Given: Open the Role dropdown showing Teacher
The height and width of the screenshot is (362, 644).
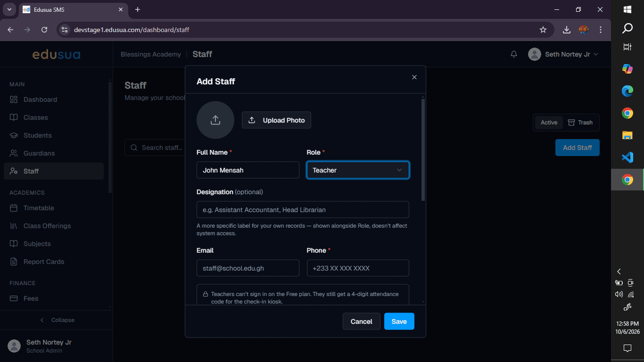Looking at the screenshot, I should pyautogui.click(x=358, y=170).
